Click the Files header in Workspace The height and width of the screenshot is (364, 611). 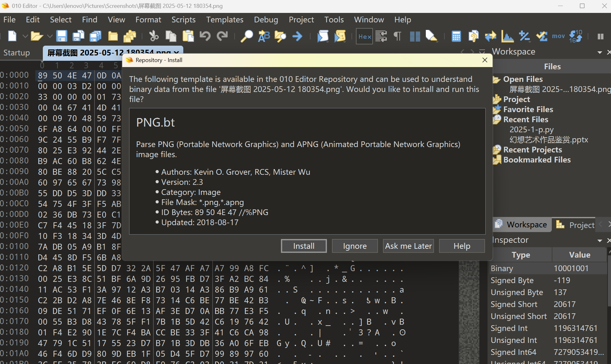[x=552, y=66]
